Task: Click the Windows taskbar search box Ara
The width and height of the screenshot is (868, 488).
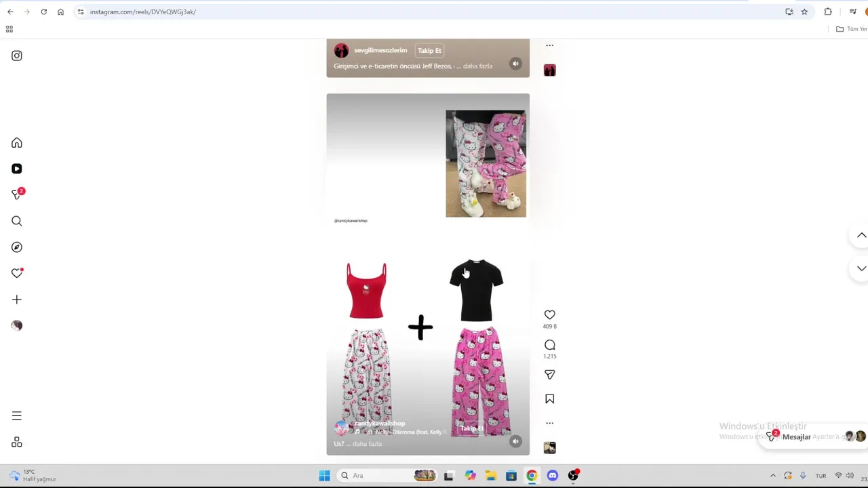Action: (387, 476)
